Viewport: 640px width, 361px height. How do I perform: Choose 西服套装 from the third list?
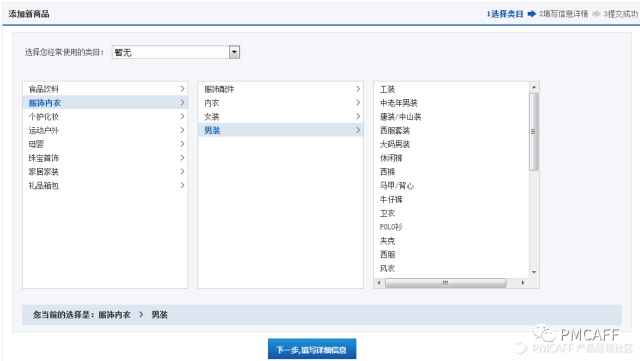pos(395,130)
